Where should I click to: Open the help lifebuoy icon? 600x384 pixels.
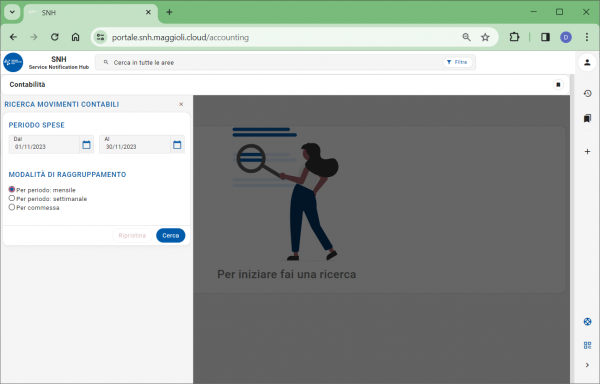click(x=587, y=322)
